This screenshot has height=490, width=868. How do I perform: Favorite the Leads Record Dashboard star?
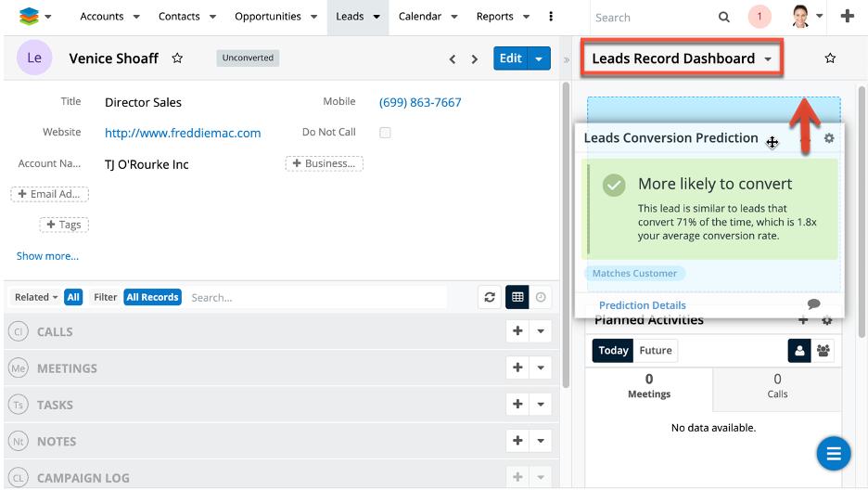pyautogui.click(x=830, y=58)
